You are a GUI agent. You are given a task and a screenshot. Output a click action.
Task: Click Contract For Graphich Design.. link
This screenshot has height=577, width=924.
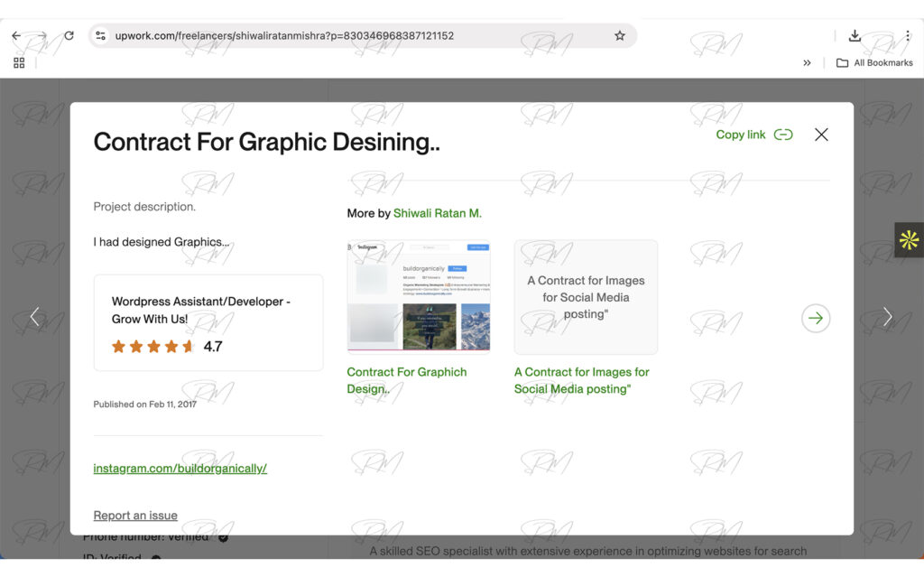coord(407,380)
